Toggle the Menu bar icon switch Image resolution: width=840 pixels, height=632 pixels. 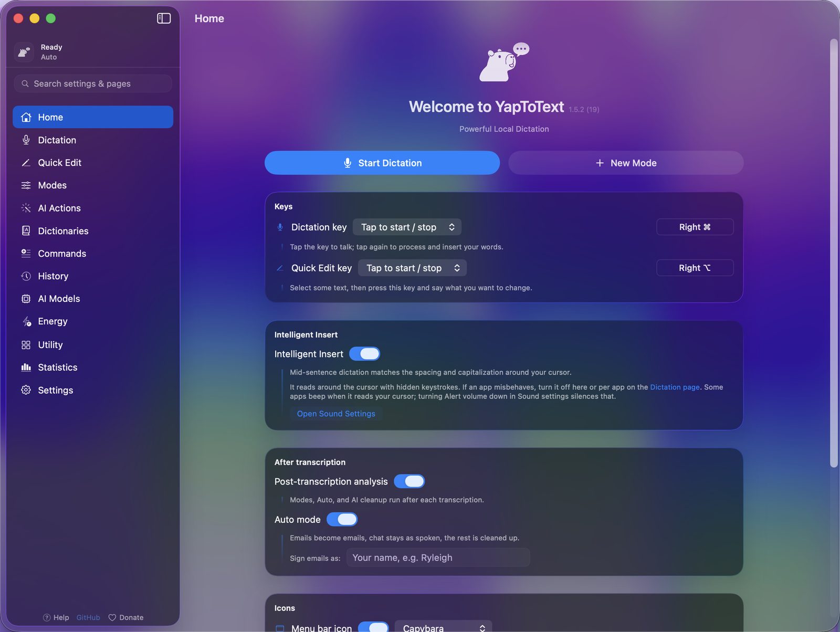point(373,627)
